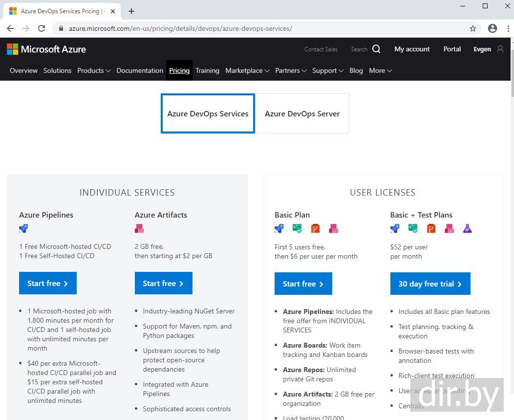Image resolution: width=514 pixels, height=420 pixels.
Task: Click the Azure Pipelines icon under Individual Services
Action: click(23, 228)
